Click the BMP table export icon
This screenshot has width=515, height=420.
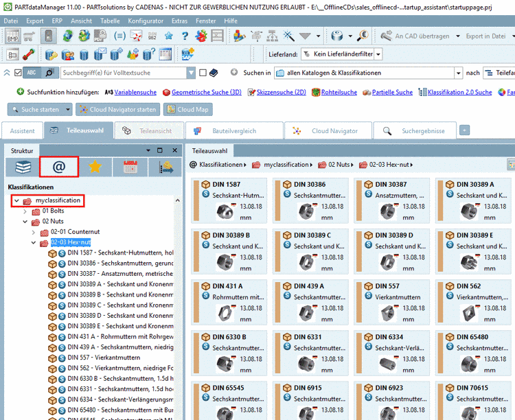(12, 36)
